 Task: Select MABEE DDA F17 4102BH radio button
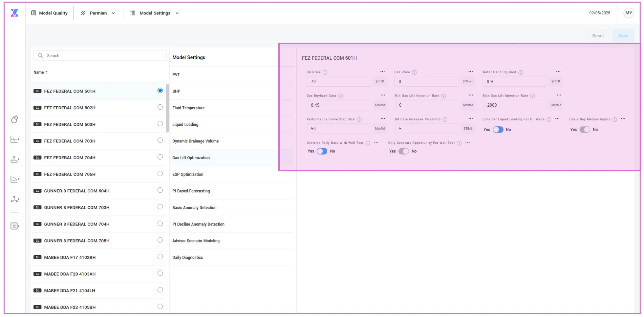[x=160, y=257]
